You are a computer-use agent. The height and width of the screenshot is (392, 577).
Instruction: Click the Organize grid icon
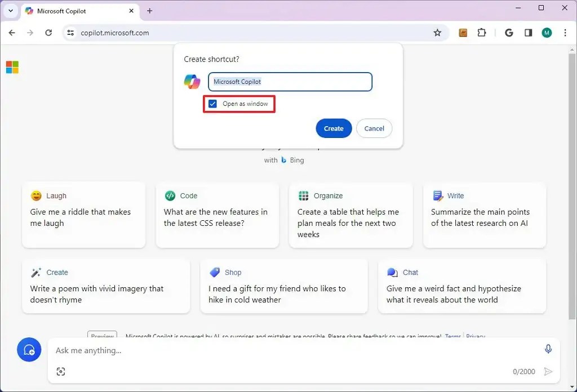(304, 195)
